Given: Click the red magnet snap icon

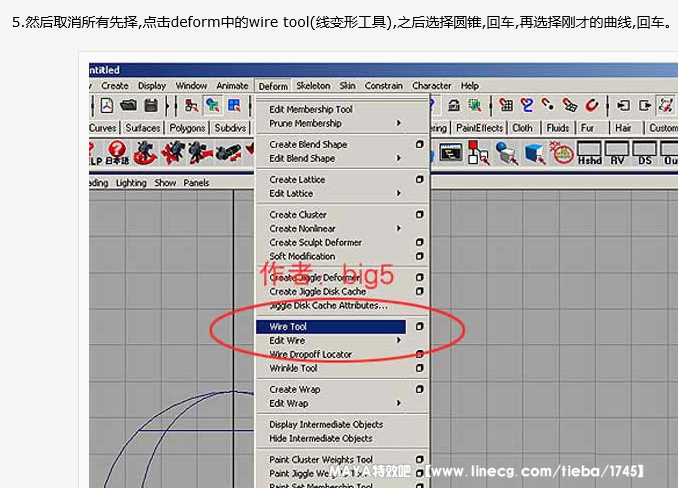Looking at the screenshot, I should 592,105.
